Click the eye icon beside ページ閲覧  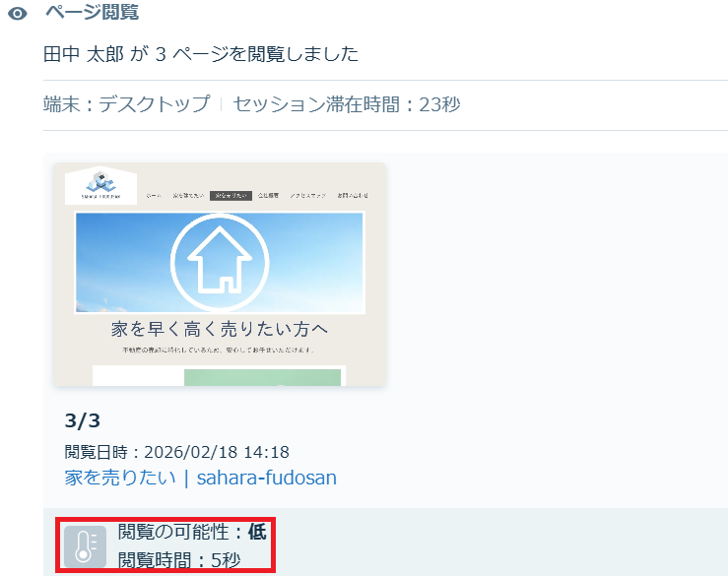(x=18, y=14)
